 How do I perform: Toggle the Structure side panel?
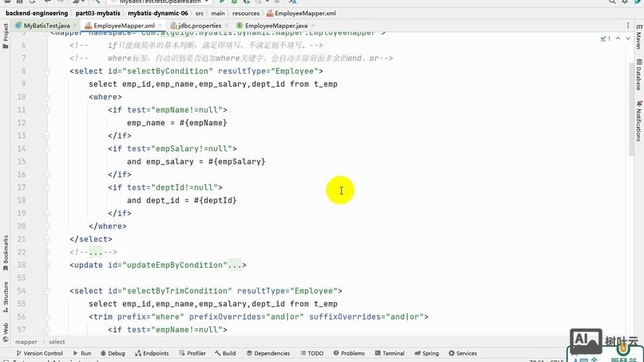(6, 295)
